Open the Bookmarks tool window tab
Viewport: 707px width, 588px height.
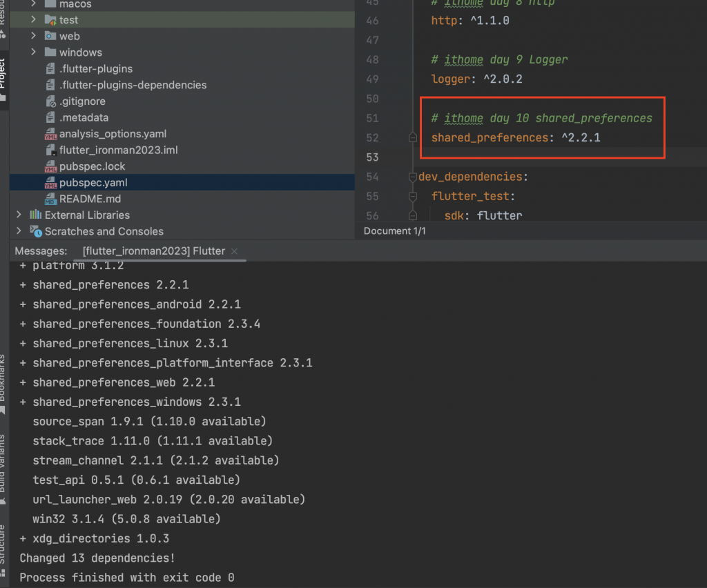pyautogui.click(x=3, y=384)
